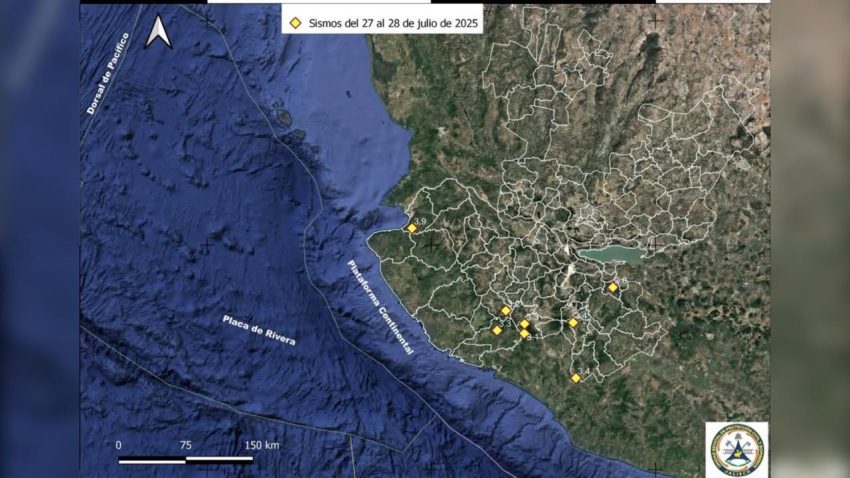Click the earthquake marker labeled 3.4
The height and width of the screenshot is (478, 850).
(x=575, y=378)
